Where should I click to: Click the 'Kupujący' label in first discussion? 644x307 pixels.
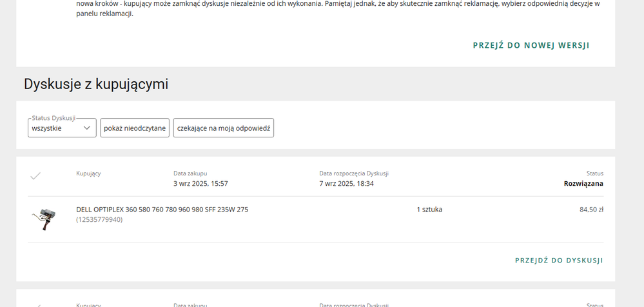88,173
